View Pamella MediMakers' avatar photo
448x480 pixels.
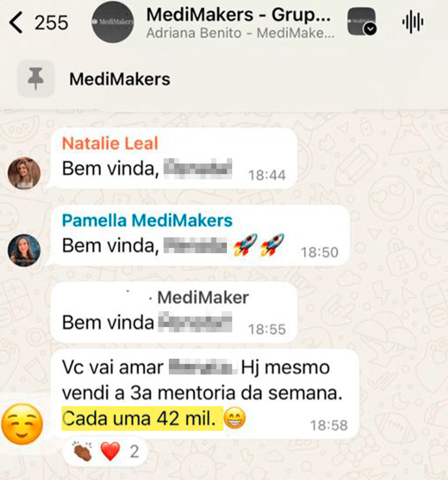click(24, 250)
